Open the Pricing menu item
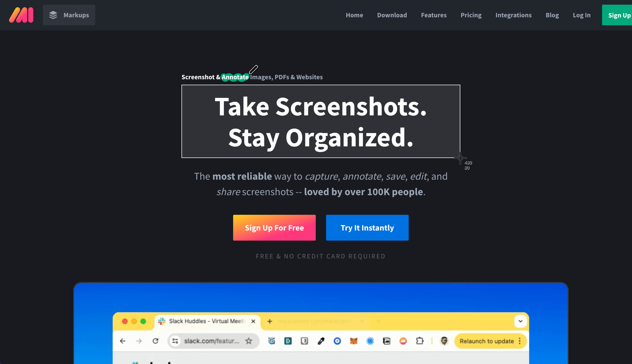This screenshot has height=364, width=632. pos(471,15)
